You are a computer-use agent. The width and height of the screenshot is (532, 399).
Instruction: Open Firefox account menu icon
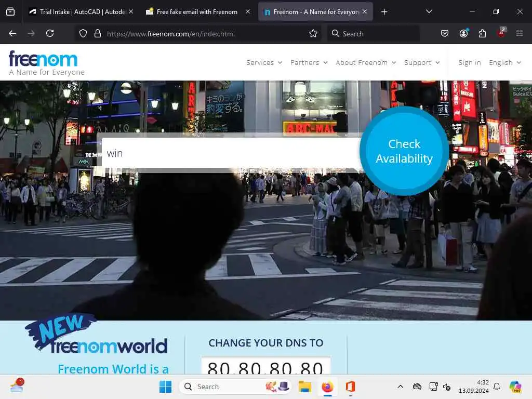(464, 34)
